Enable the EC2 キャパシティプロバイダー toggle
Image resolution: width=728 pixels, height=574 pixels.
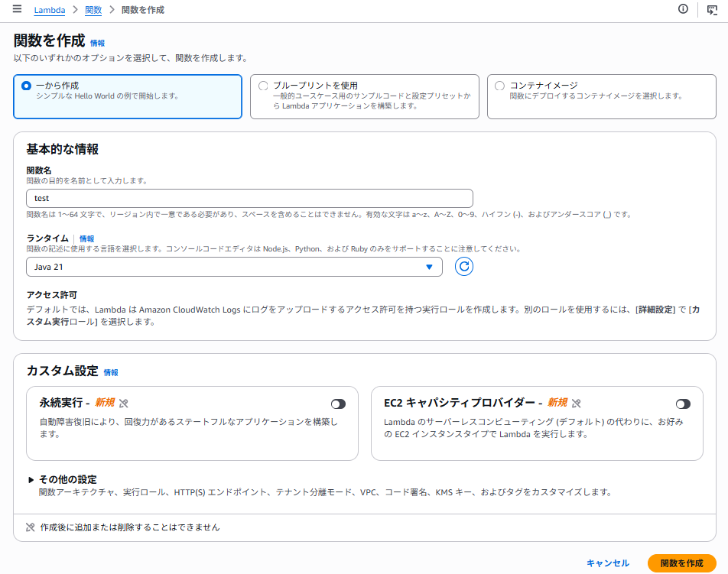[683, 404]
